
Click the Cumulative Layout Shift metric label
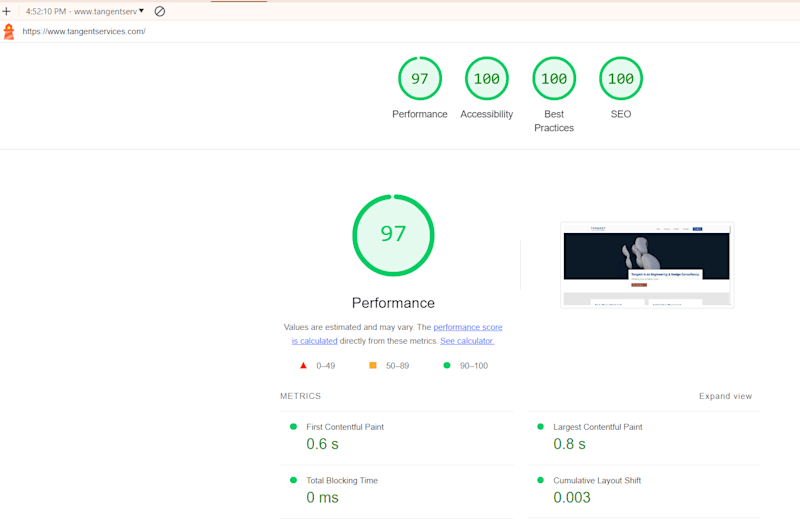point(597,480)
